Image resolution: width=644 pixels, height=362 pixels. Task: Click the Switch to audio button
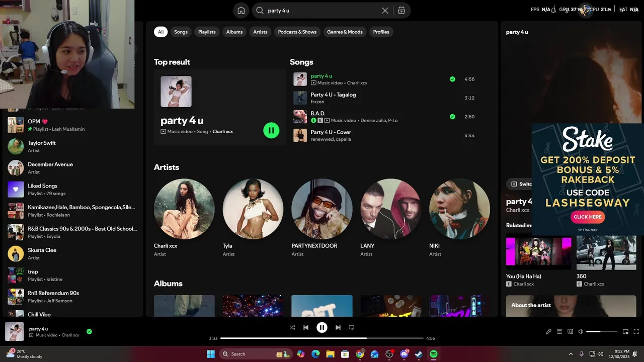tap(519, 184)
